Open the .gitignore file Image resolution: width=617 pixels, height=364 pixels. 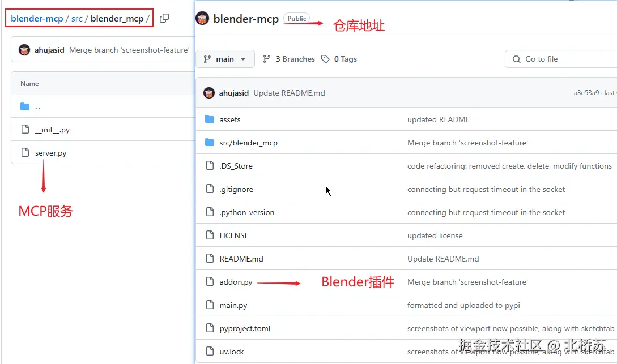coord(236,189)
